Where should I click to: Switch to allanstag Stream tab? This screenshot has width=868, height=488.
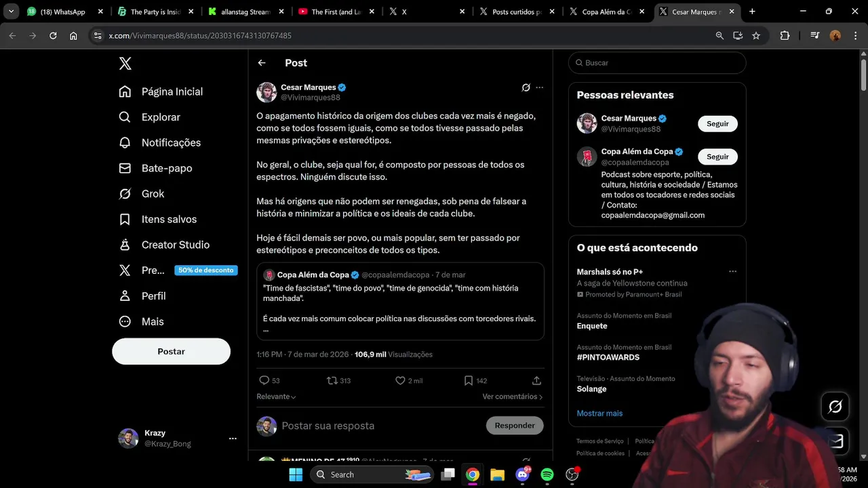point(247,12)
